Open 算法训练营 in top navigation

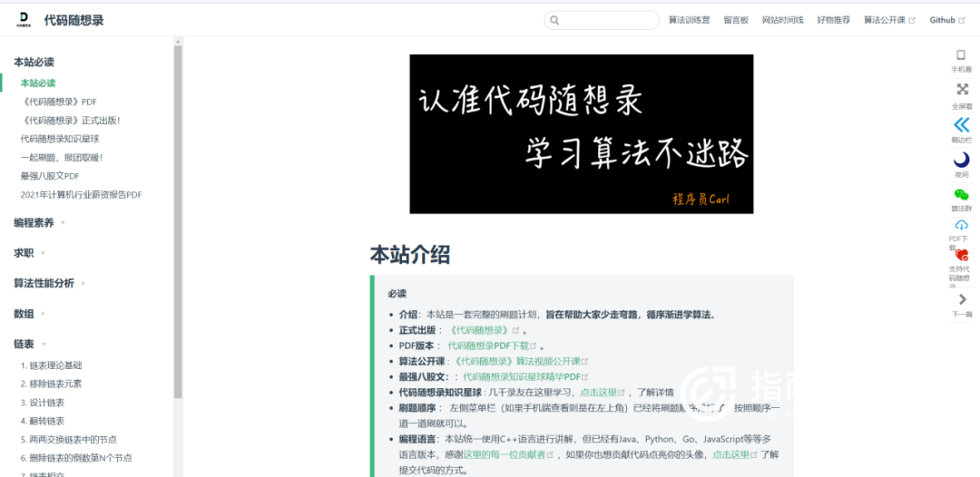point(689,20)
